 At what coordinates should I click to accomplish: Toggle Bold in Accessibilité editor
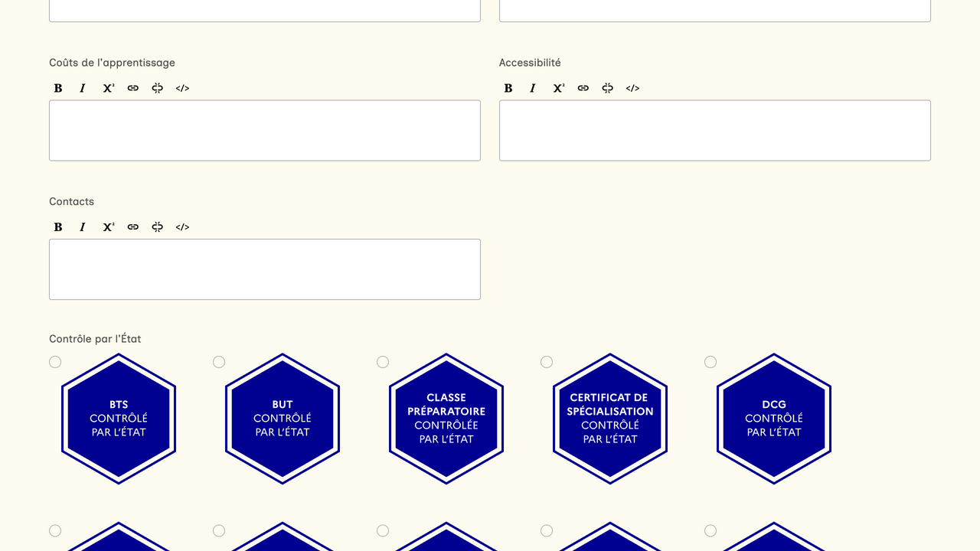(508, 88)
